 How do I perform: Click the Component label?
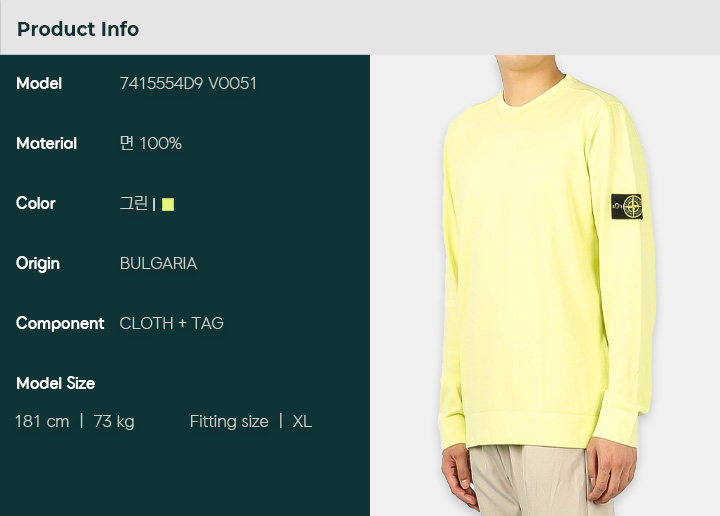coord(60,324)
